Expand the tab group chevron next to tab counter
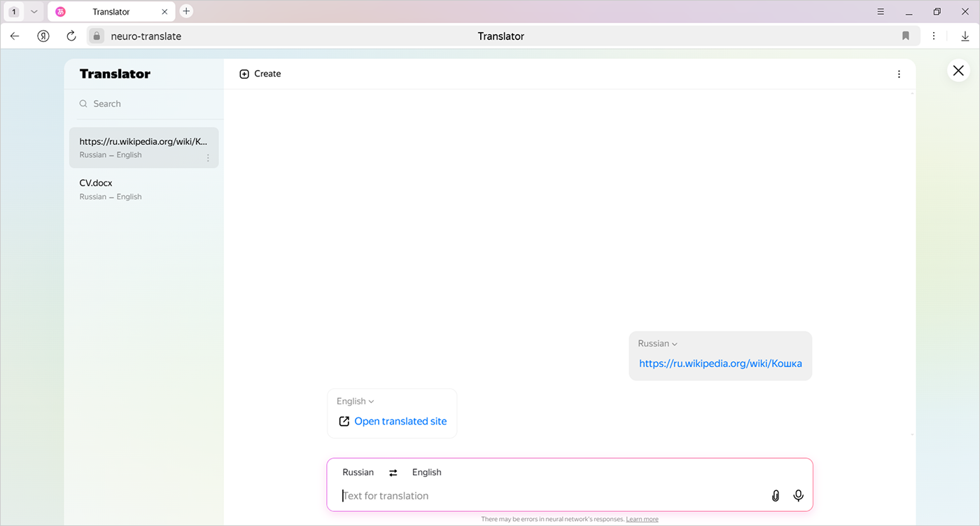Image resolution: width=980 pixels, height=526 pixels. pyautogui.click(x=34, y=11)
